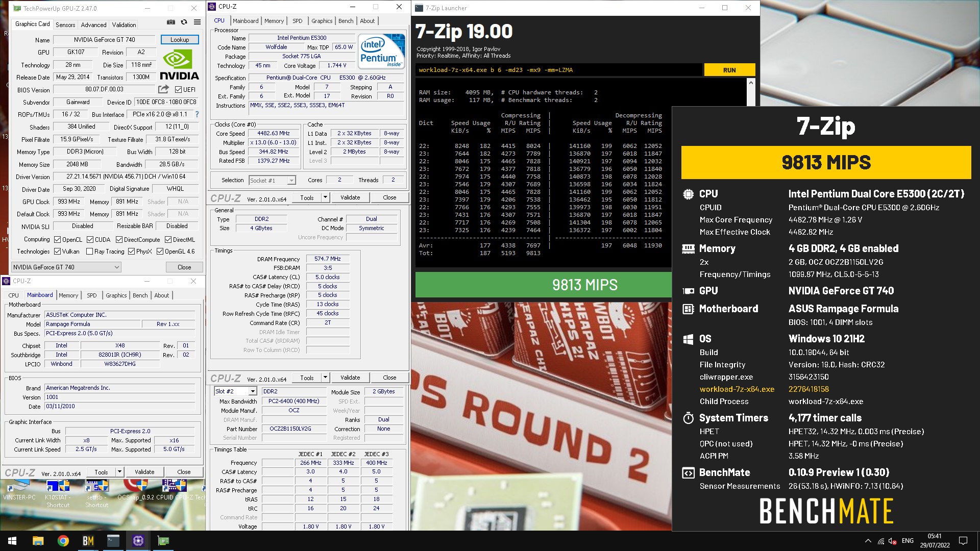
Task: Select the GPU-Z graphics card taskbar icon
Action: 163,541
